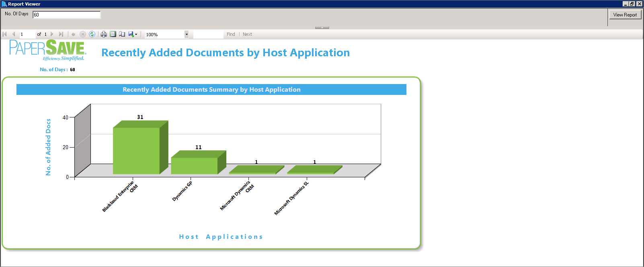Click the Find link in toolbar
The image size is (644, 267).
pos(231,34)
